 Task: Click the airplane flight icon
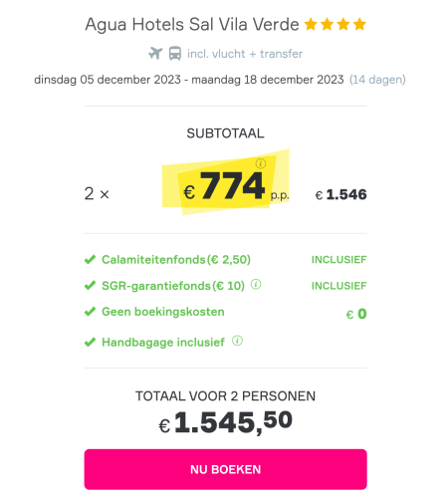pos(155,54)
